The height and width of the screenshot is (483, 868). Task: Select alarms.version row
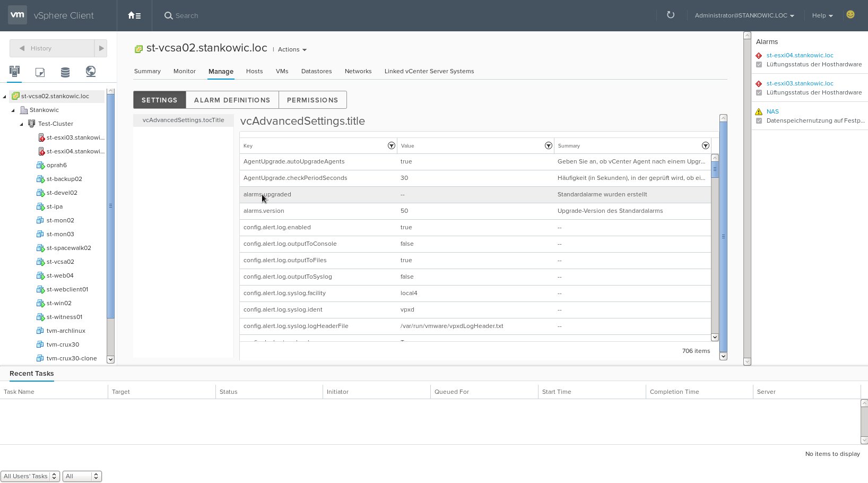click(475, 211)
